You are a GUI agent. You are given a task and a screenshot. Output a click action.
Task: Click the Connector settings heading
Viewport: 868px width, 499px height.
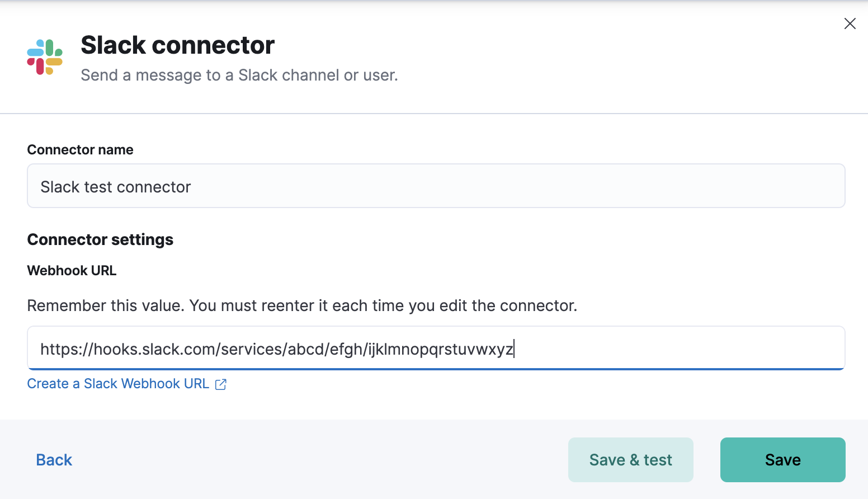point(100,239)
